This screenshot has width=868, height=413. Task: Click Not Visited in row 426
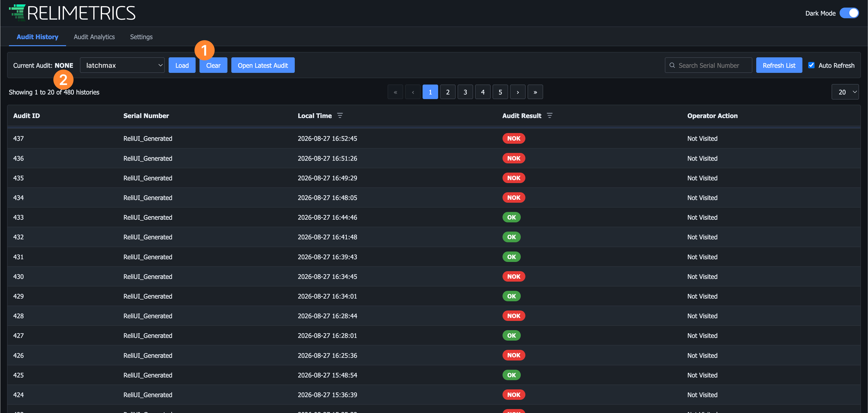pyautogui.click(x=702, y=355)
